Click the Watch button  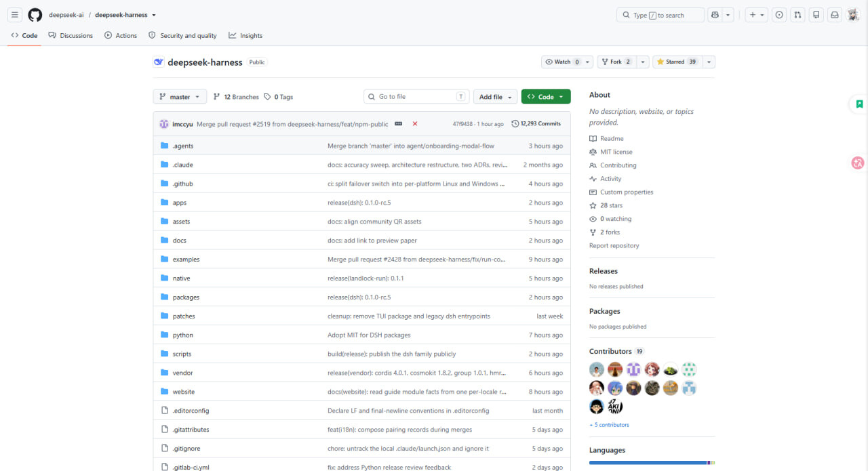click(563, 62)
